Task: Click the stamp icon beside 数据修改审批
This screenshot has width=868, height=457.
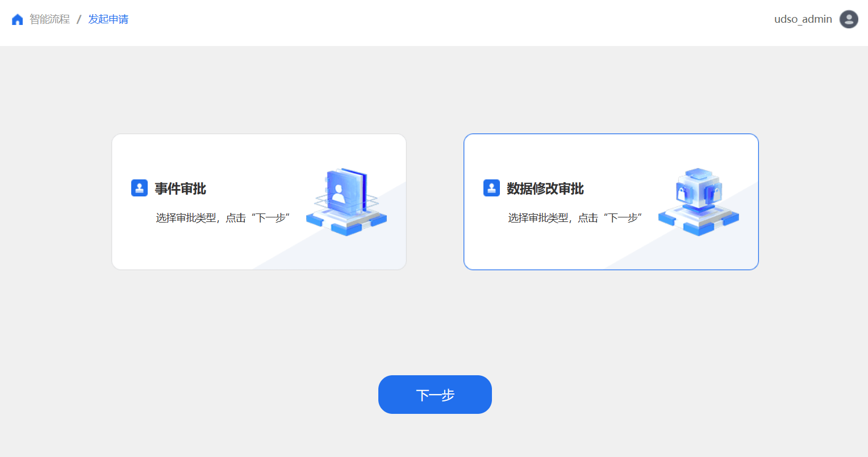Action: point(492,188)
